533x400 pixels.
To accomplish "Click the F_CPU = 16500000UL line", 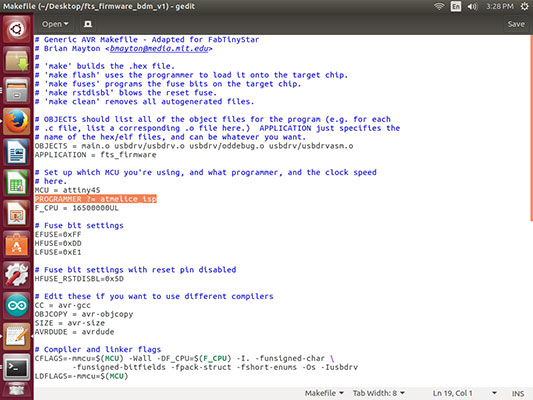I will 77,208.
